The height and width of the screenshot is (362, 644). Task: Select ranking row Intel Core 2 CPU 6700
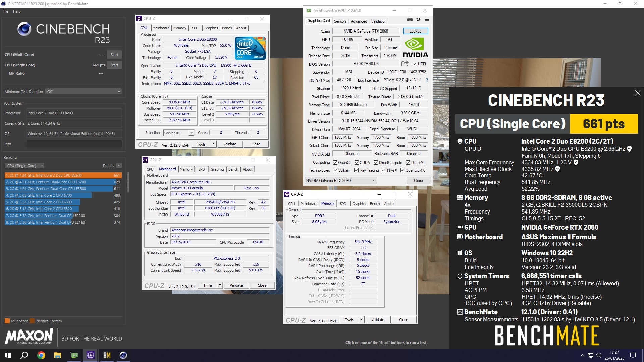pos(63,195)
